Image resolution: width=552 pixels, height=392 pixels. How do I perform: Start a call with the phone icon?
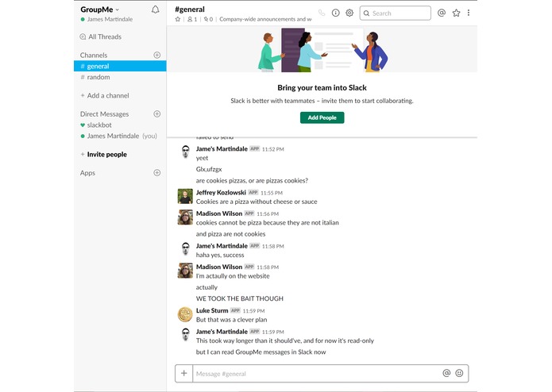click(x=322, y=13)
